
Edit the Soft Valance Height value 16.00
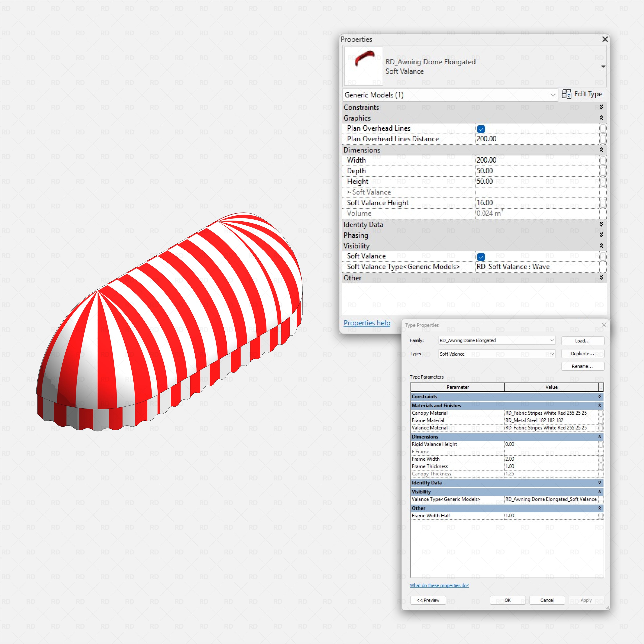pyautogui.click(x=537, y=203)
